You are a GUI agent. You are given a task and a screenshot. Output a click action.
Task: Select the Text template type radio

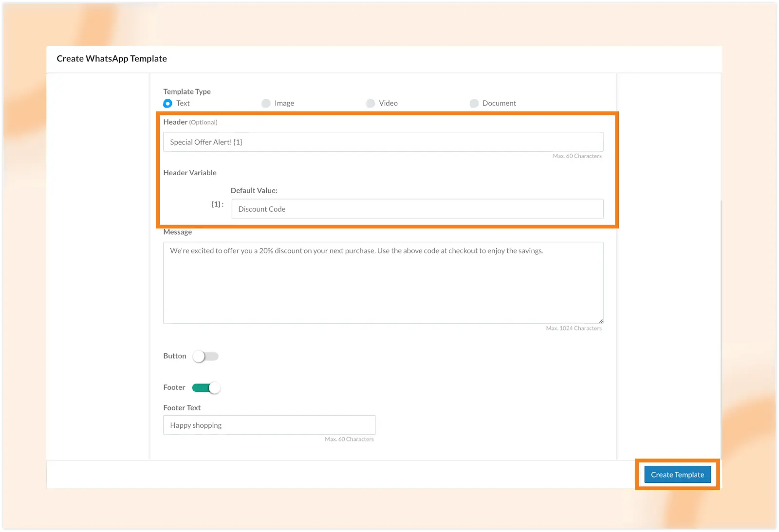click(x=168, y=103)
